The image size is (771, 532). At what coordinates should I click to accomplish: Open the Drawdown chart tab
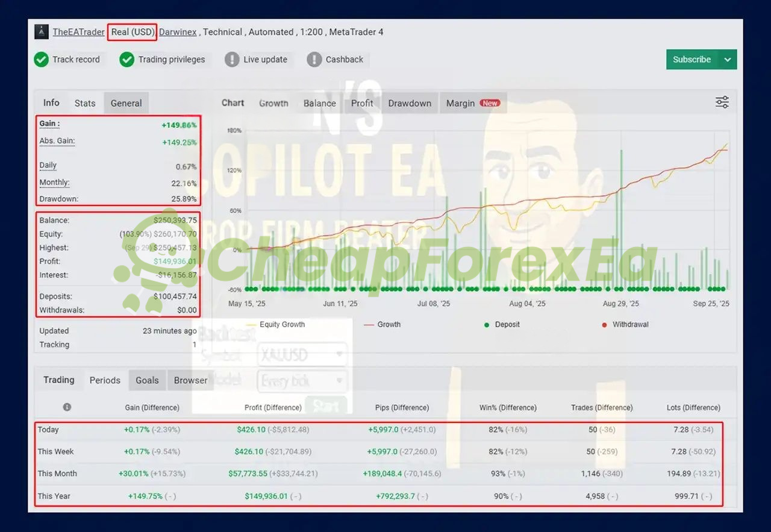point(410,103)
